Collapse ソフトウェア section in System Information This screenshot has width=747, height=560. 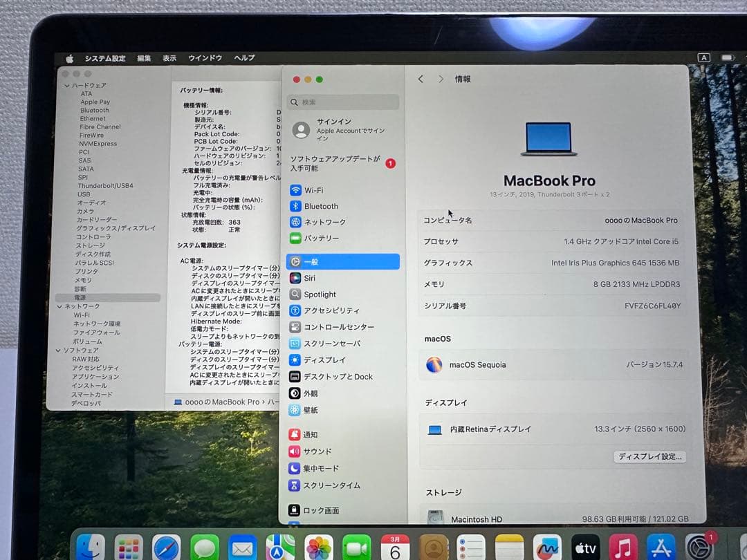(x=58, y=350)
